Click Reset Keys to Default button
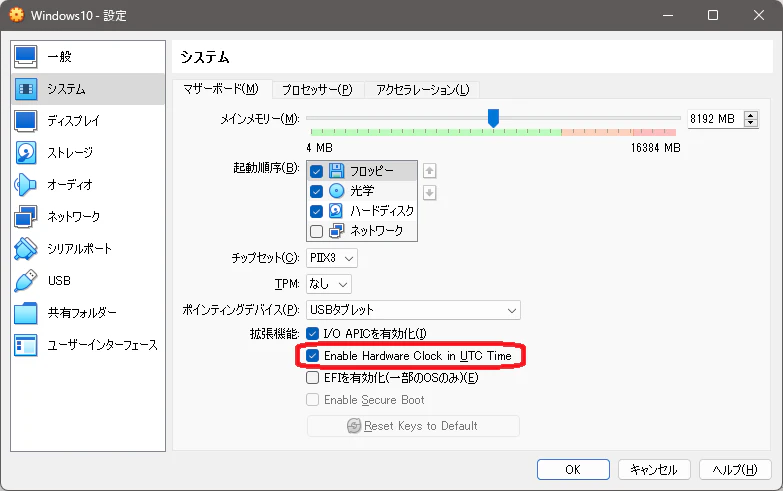783x491 pixels. click(413, 426)
